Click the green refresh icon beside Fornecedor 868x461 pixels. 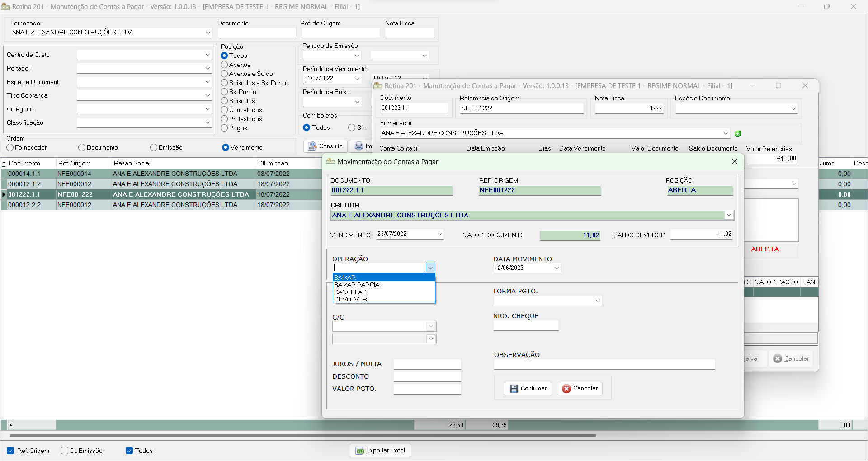tap(738, 133)
